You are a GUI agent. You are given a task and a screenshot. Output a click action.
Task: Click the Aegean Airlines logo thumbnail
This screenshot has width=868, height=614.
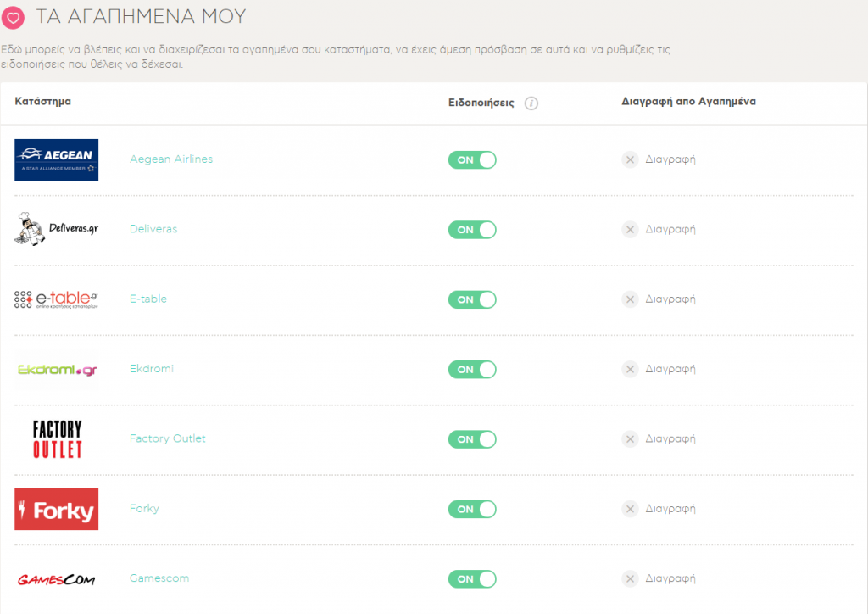(x=57, y=160)
